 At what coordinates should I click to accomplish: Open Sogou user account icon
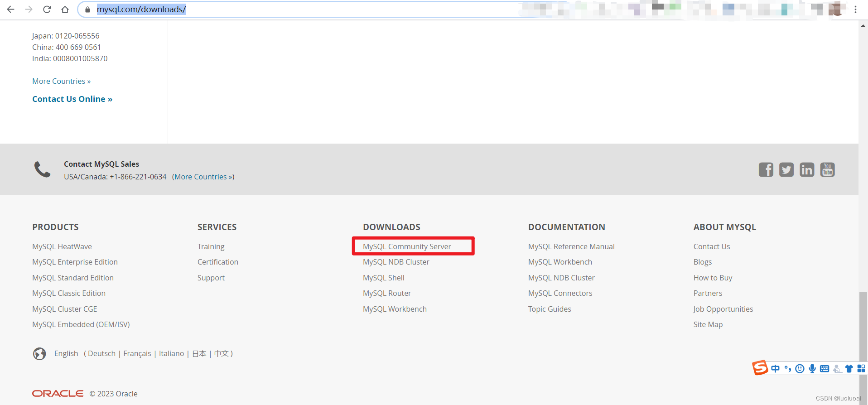coord(837,369)
